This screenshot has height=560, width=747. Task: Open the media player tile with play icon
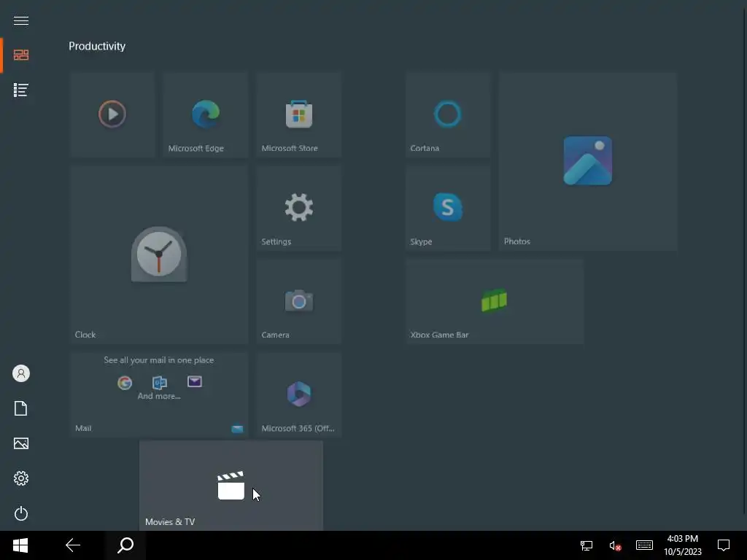(x=112, y=114)
